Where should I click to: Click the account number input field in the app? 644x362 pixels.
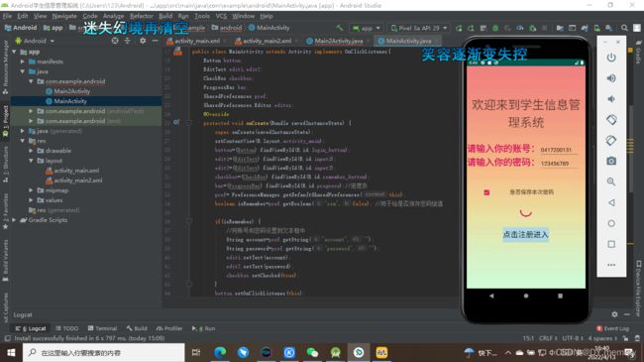[559, 150]
